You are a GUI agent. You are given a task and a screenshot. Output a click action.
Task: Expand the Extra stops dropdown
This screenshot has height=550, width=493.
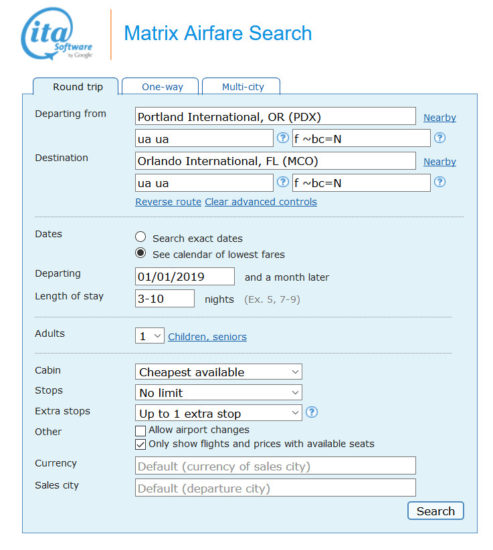click(x=218, y=413)
